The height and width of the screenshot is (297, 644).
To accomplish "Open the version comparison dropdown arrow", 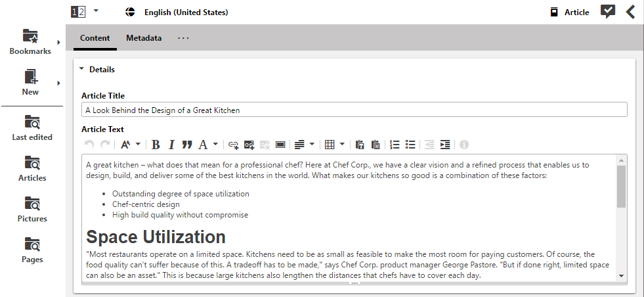I will [96, 11].
